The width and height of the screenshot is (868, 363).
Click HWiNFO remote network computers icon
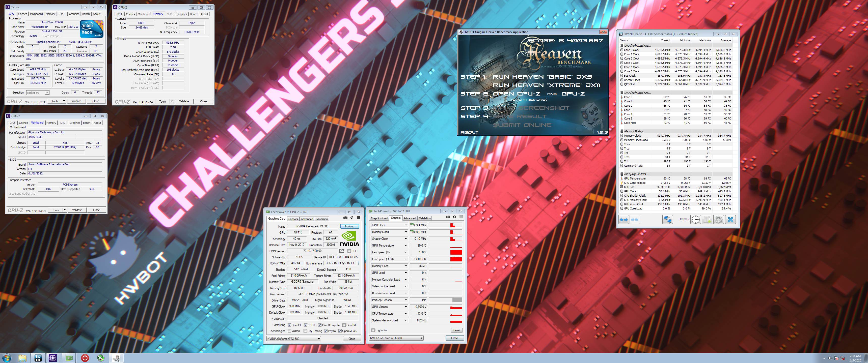click(x=667, y=220)
